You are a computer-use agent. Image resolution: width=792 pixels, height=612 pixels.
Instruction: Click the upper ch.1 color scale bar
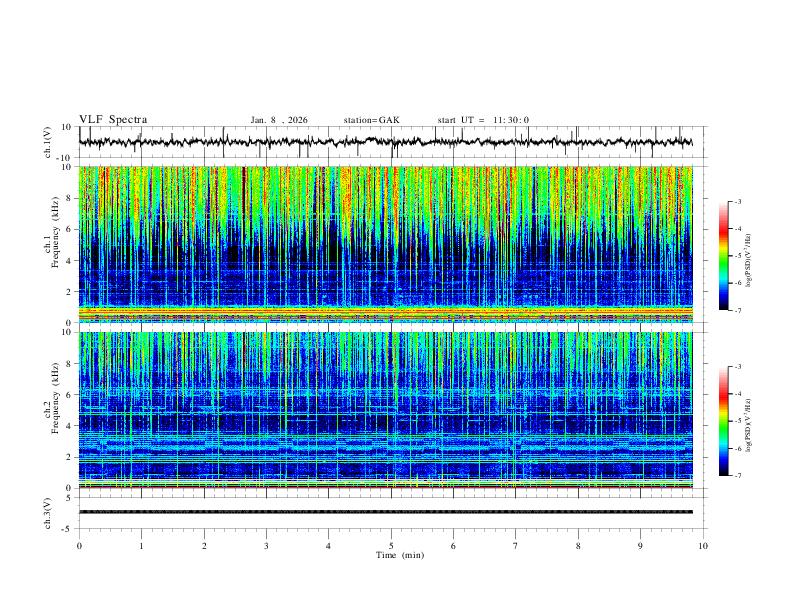point(723,256)
